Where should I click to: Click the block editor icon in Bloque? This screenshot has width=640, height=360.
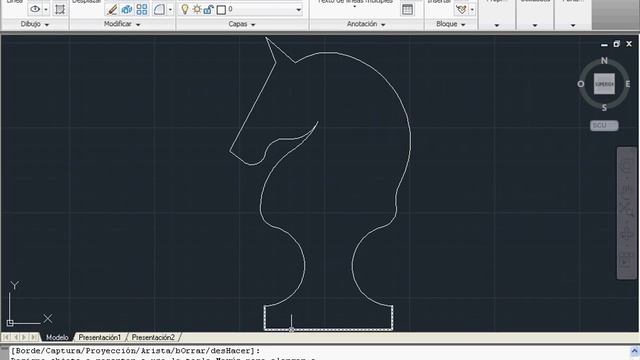(x=461, y=9)
